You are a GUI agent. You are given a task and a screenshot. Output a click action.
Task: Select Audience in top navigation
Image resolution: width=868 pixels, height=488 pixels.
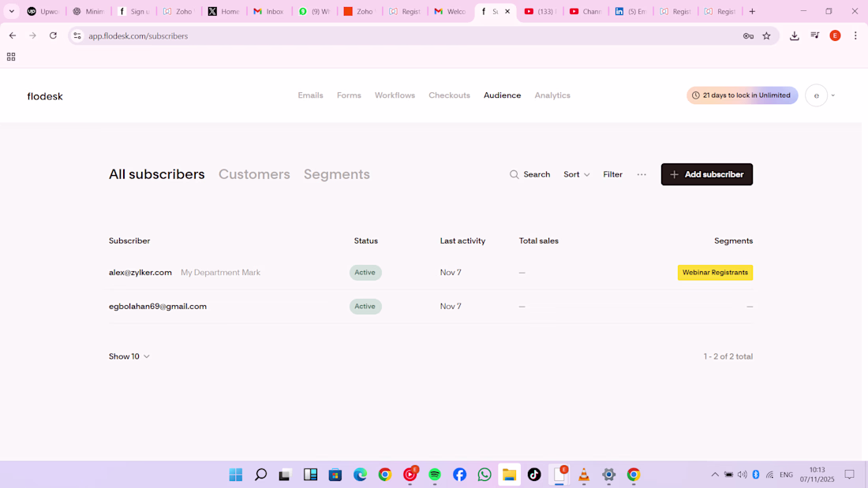click(x=502, y=95)
